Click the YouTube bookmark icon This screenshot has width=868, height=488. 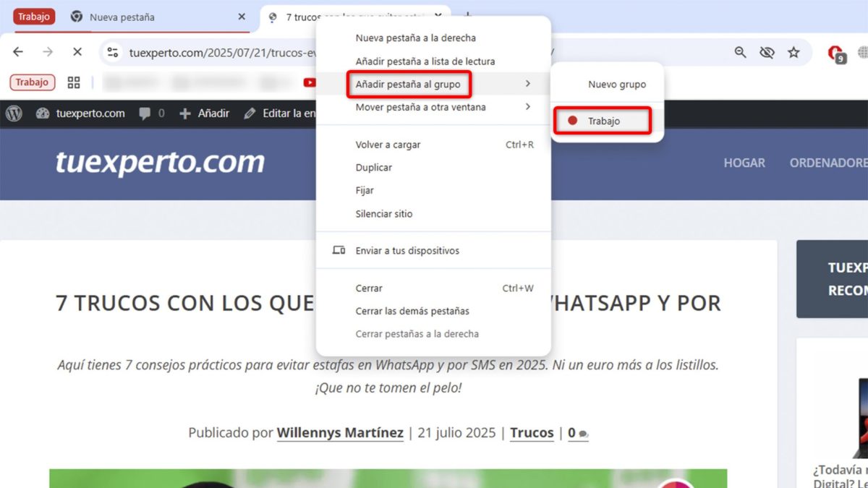click(x=310, y=82)
